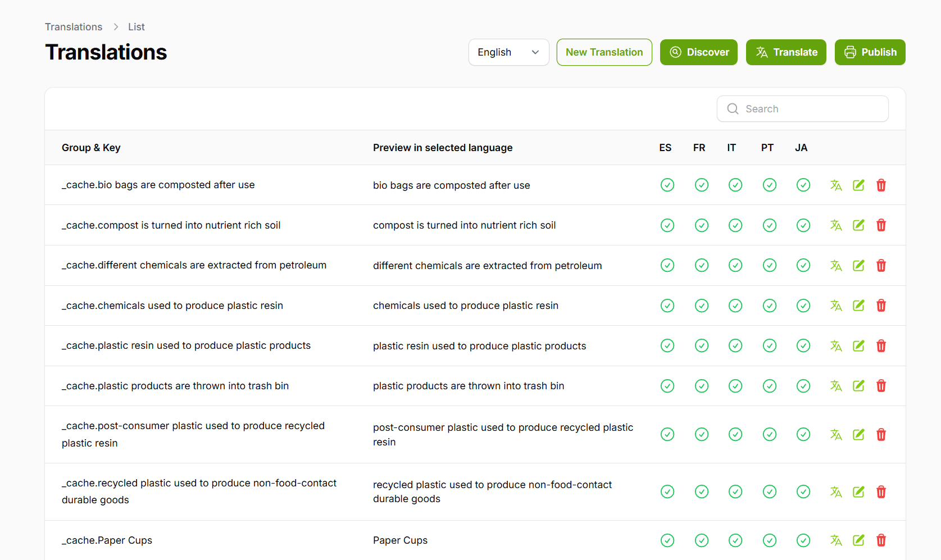The image size is (941, 560).
Task: Translate the Paper Cups row
Action: (x=836, y=540)
